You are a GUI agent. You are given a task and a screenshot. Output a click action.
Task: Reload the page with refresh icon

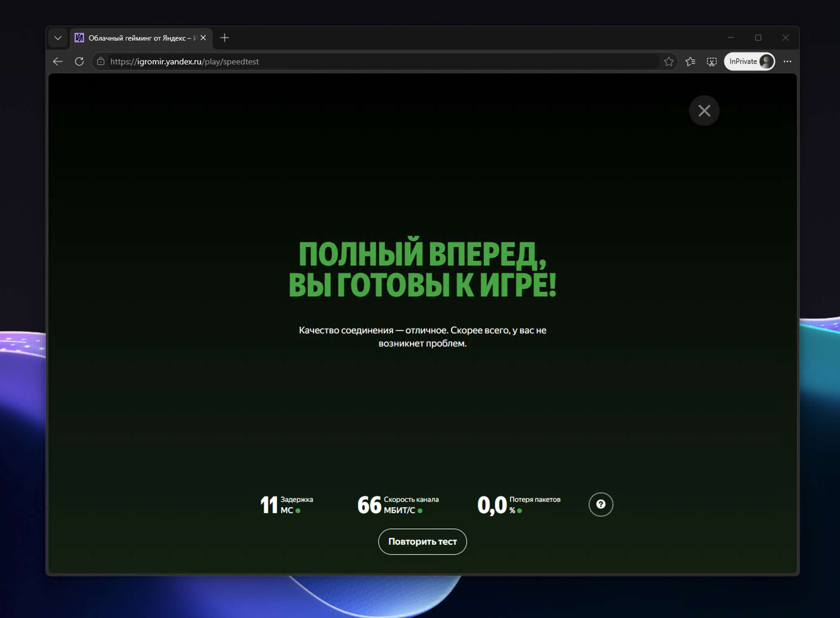tap(79, 62)
